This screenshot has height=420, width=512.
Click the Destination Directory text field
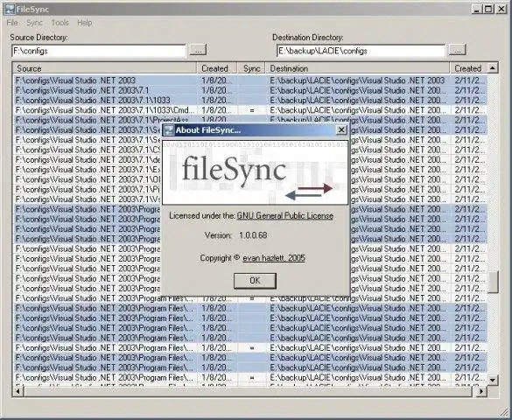coord(361,51)
